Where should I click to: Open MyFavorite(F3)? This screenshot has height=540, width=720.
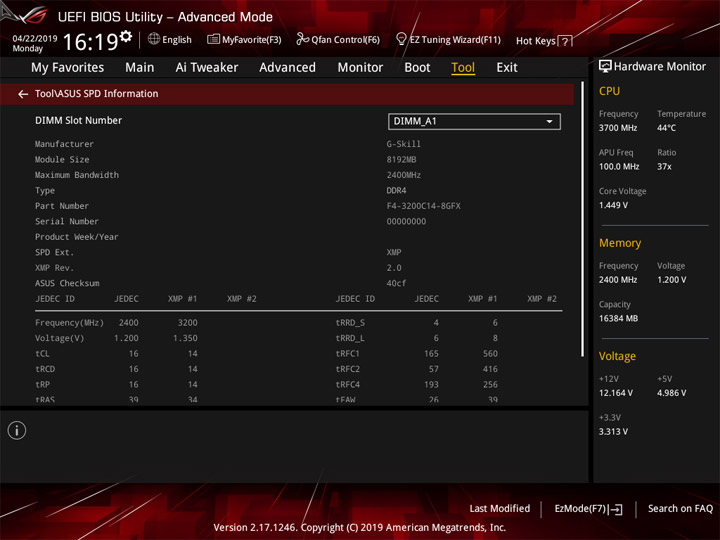(x=244, y=39)
